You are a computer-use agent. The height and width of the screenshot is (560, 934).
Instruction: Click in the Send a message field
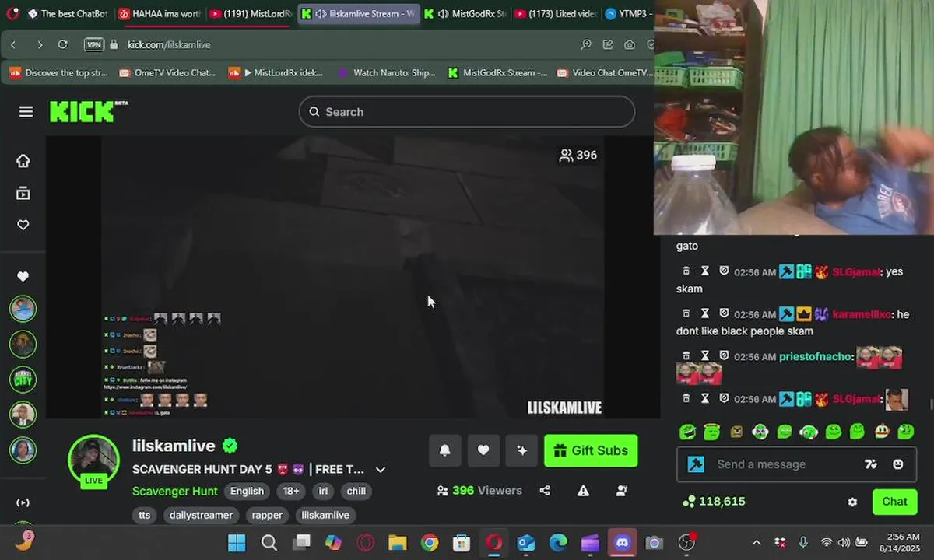(x=778, y=464)
